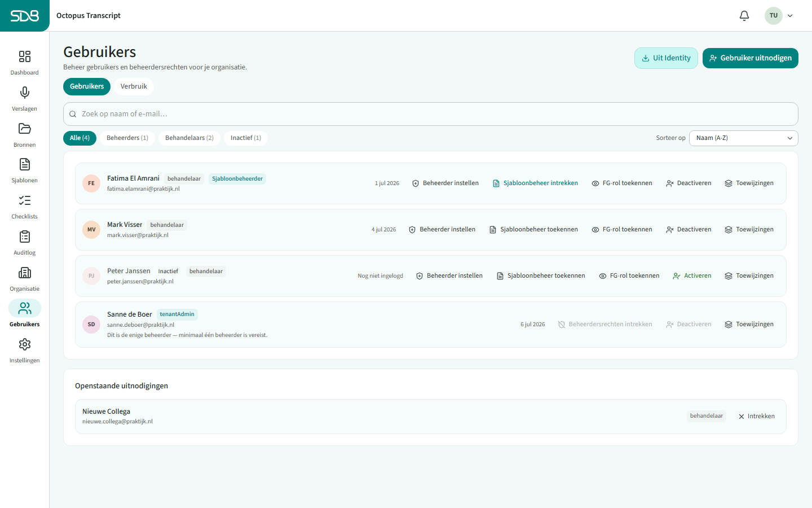Assign FG-rol to Peter Janssen
The width and height of the screenshot is (812, 508).
pos(629,276)
